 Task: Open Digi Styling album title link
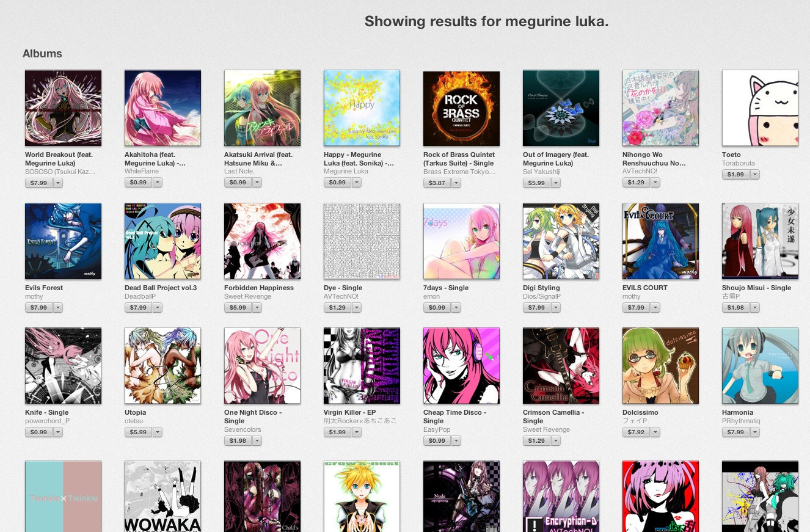point(541,288)
